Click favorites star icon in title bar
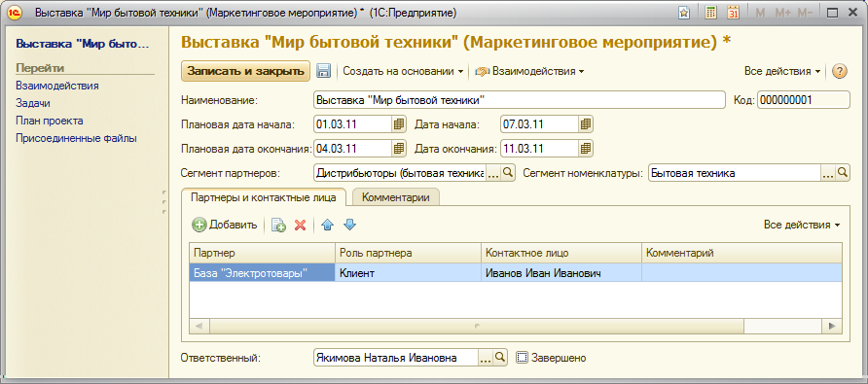The height and width of the screenshot is (384, 868). point(684,13)
